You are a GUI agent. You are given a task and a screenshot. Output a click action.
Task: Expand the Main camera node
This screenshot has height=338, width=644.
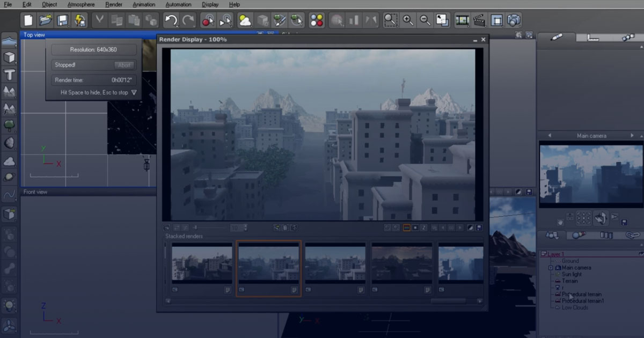point(551,268)
